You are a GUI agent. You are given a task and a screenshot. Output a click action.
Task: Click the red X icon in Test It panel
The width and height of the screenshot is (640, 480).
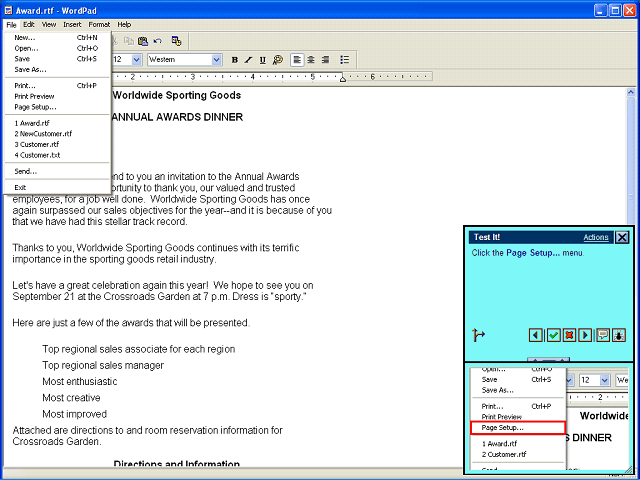point(569,335)
